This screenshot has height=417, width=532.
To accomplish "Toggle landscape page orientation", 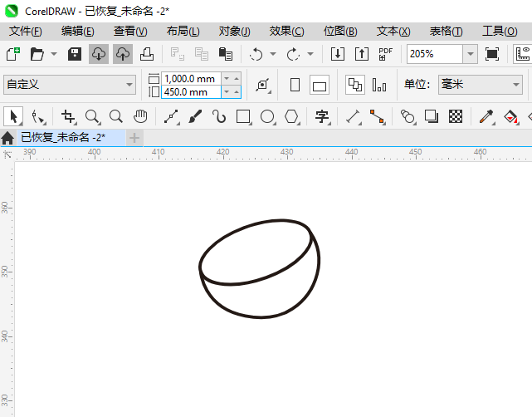I will coord(320,85).
